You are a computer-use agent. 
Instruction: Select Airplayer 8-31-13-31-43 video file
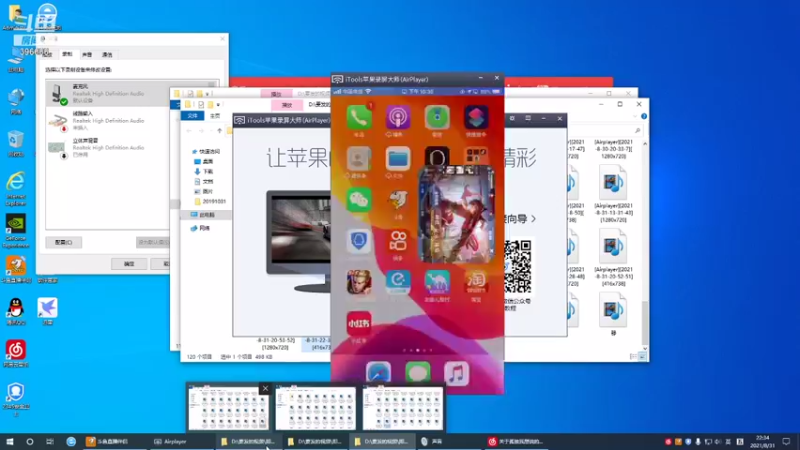click(613, 196)
